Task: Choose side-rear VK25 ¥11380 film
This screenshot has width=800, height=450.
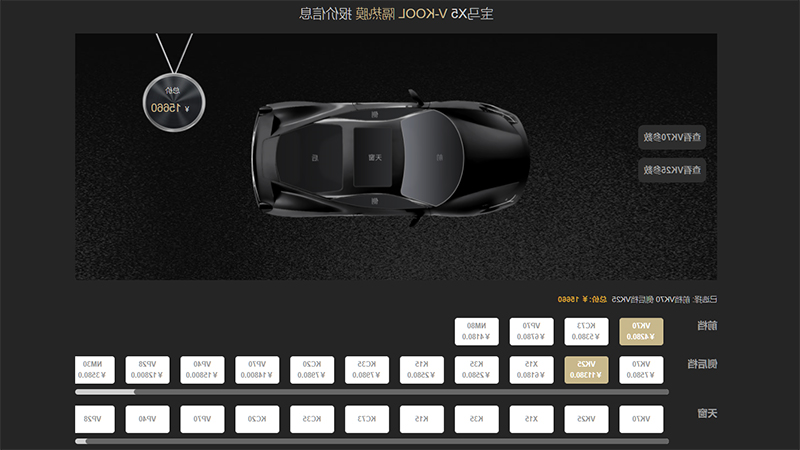Action: (x=586, y=370)
